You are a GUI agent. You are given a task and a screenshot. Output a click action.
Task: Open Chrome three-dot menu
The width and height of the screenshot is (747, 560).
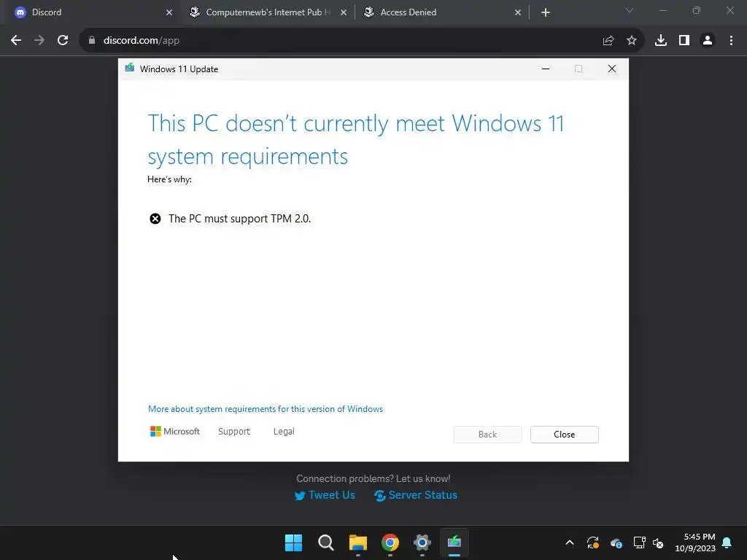[731, 41]
